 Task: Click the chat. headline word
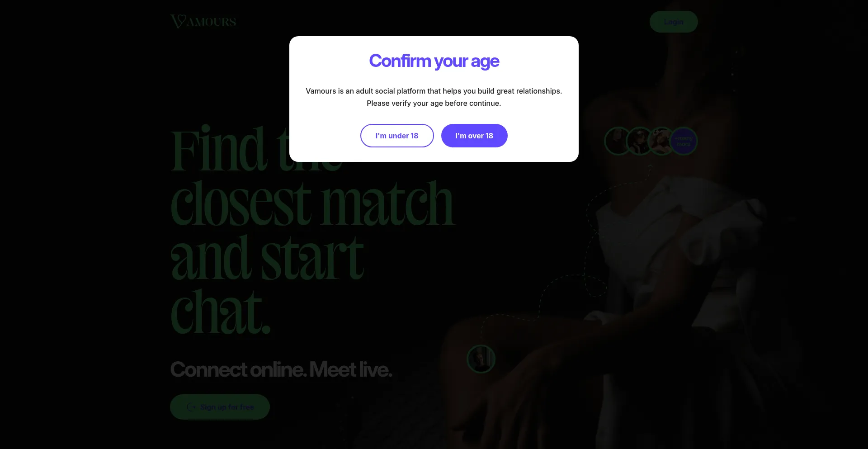coord(220,312)
